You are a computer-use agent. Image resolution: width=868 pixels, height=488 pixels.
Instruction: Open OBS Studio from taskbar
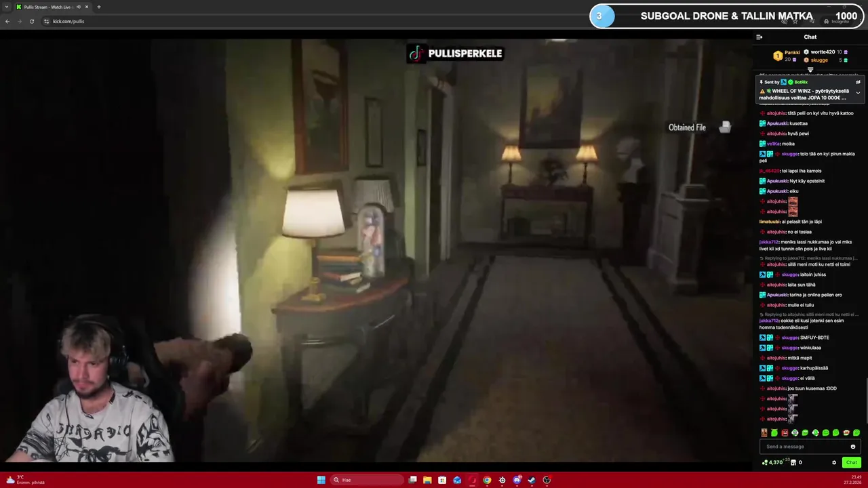coord(547,480)
